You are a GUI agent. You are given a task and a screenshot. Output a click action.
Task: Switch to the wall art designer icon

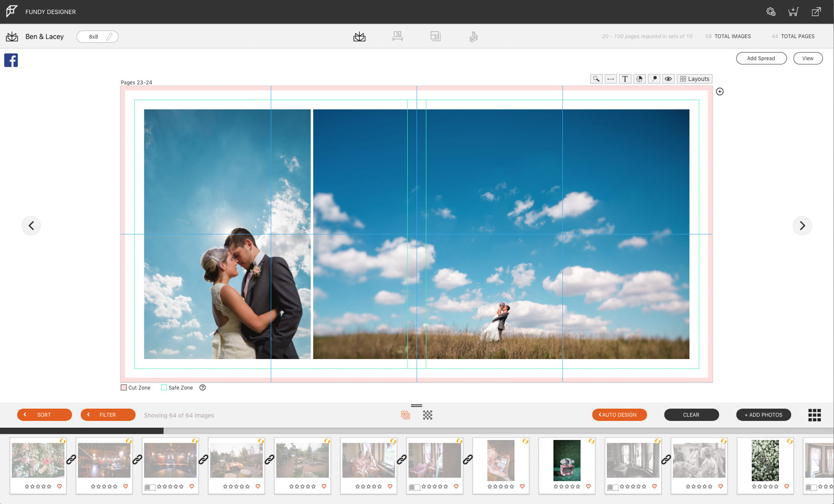tap(398, 36)
